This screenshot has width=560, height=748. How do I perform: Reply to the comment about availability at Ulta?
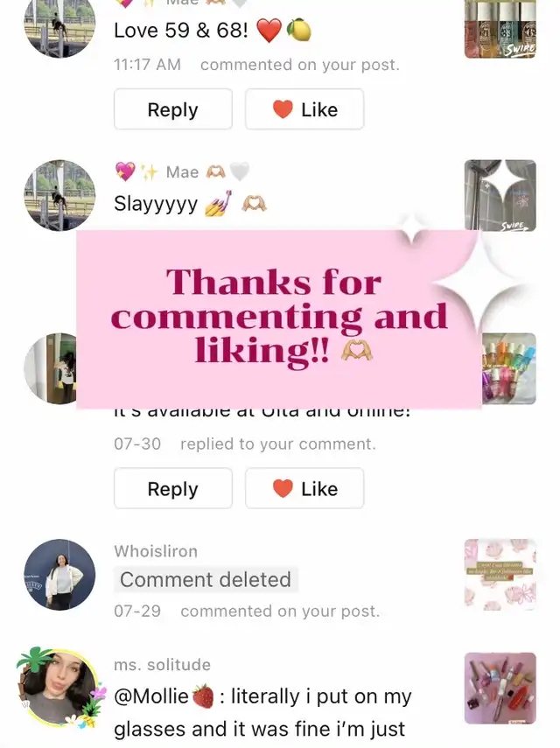click(x=173, y=488)
